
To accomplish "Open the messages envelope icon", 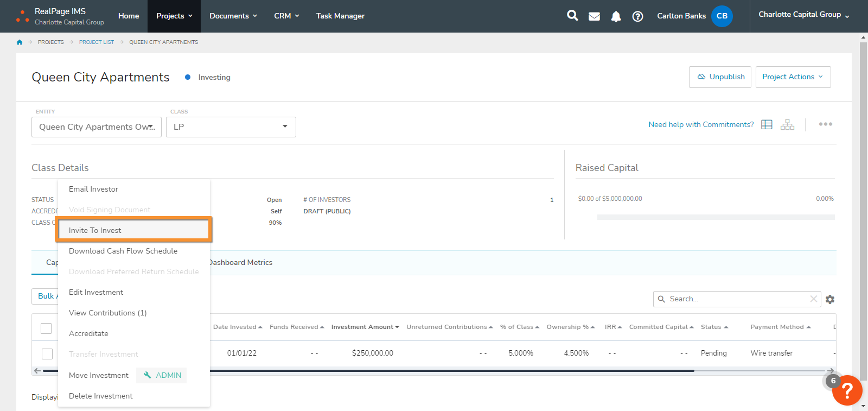I will point(594,16).
